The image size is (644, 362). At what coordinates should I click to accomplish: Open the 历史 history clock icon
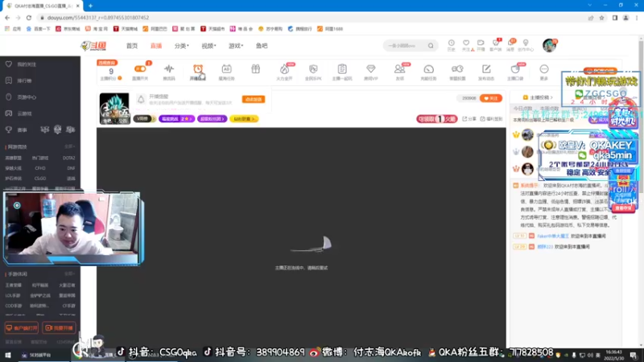[452, 43]
